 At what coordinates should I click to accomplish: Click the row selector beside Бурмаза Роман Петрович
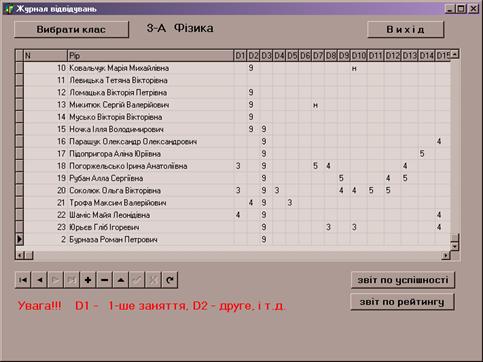pos(20,239)
